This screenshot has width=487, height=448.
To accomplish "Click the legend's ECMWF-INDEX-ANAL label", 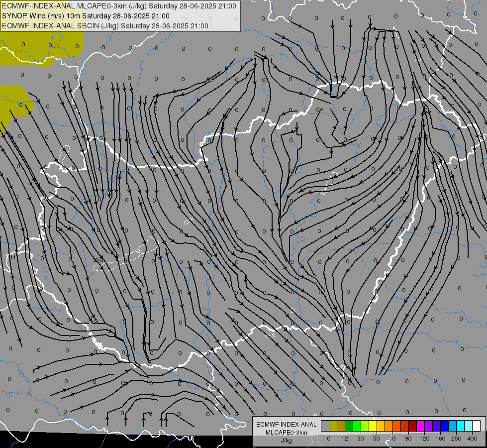I will pos(287,425).
